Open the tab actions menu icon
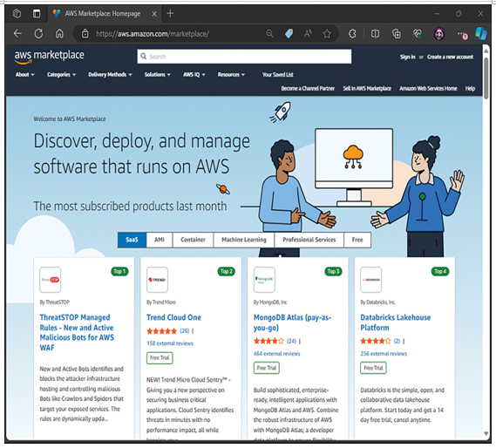496x448 pixels. point(37,14)
